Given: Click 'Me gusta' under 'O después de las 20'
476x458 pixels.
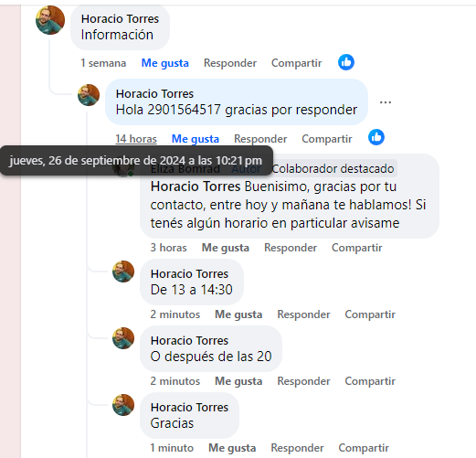Looking at the screenshot, I should (x=238, y=381).
